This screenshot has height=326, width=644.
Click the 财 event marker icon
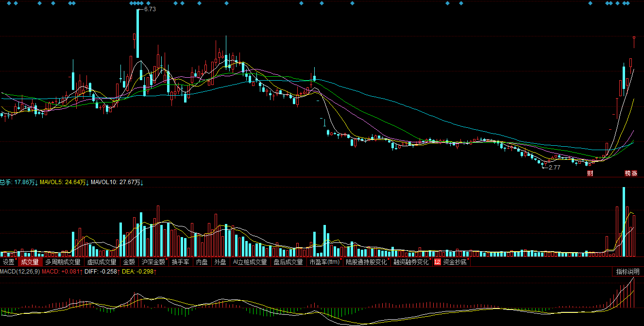click(x=590, y=173)
